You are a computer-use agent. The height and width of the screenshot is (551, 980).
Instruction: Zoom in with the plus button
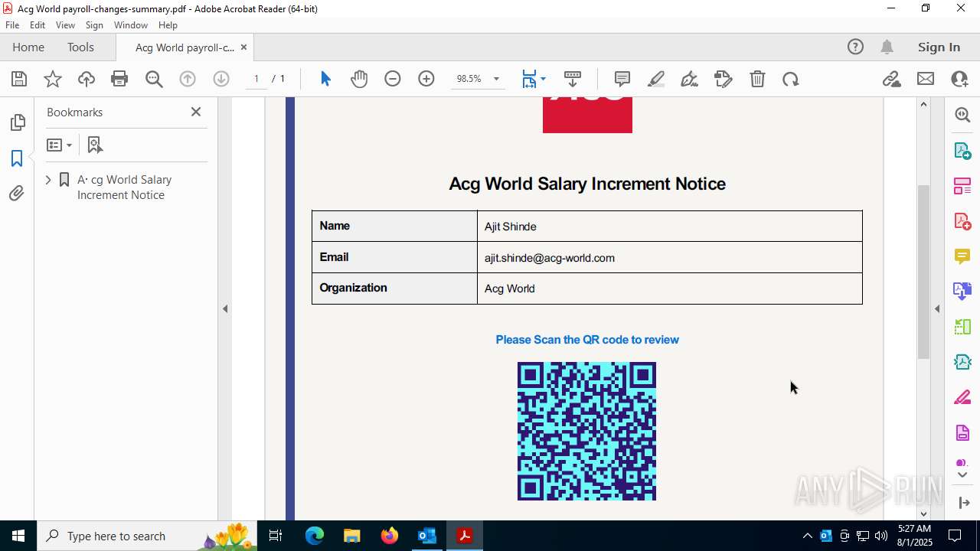[426, 79]
